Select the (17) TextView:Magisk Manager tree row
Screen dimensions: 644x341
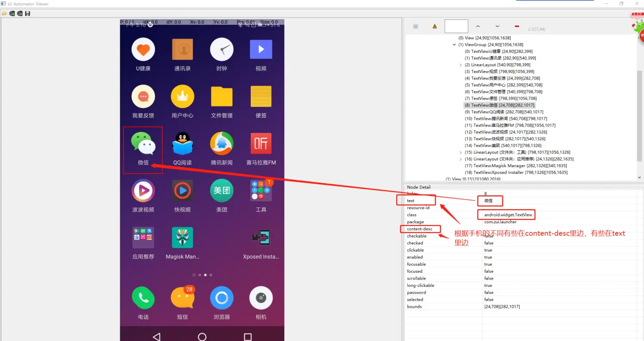(516, 166)
